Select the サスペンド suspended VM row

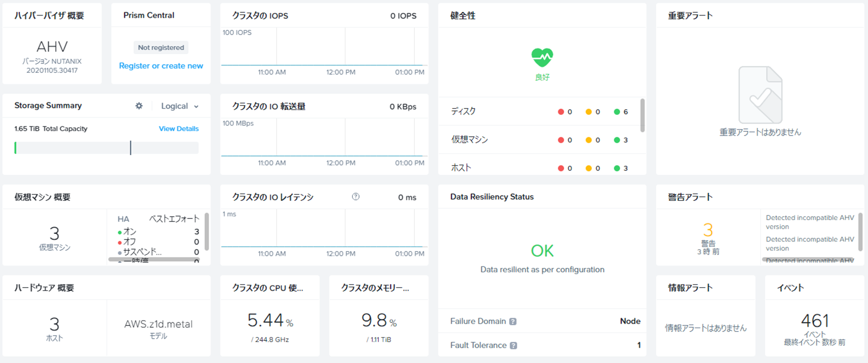click(x=158, y=252)
